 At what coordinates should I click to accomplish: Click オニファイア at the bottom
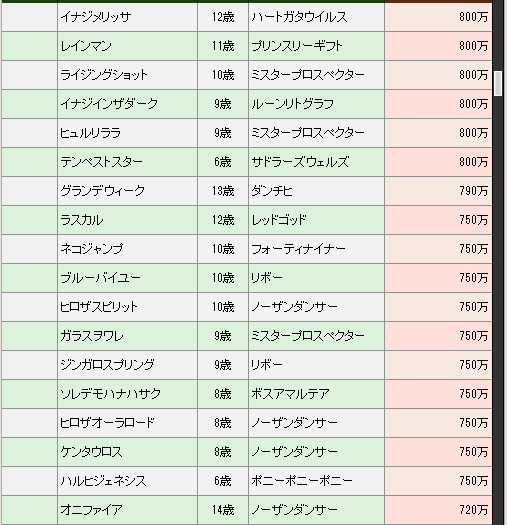[x=91, y=510]
